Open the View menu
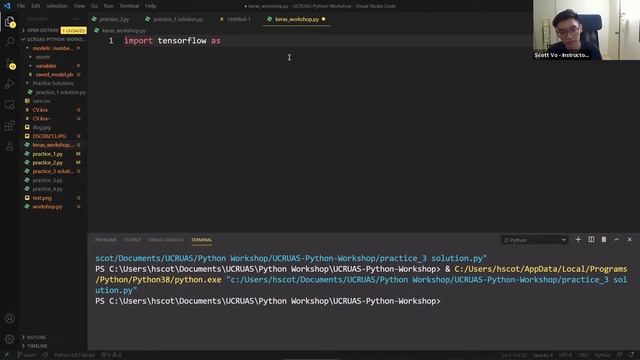This screenshot has height=360, width=640. (x=79, y=6)
